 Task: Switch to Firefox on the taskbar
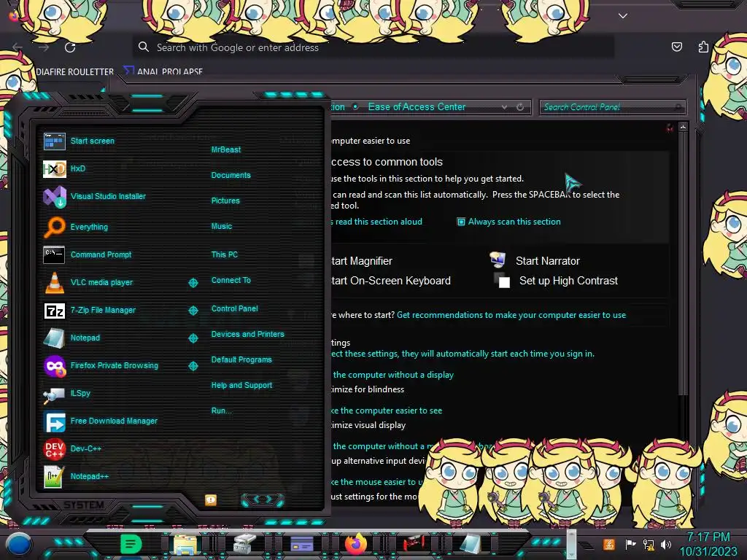pos(356,544)
